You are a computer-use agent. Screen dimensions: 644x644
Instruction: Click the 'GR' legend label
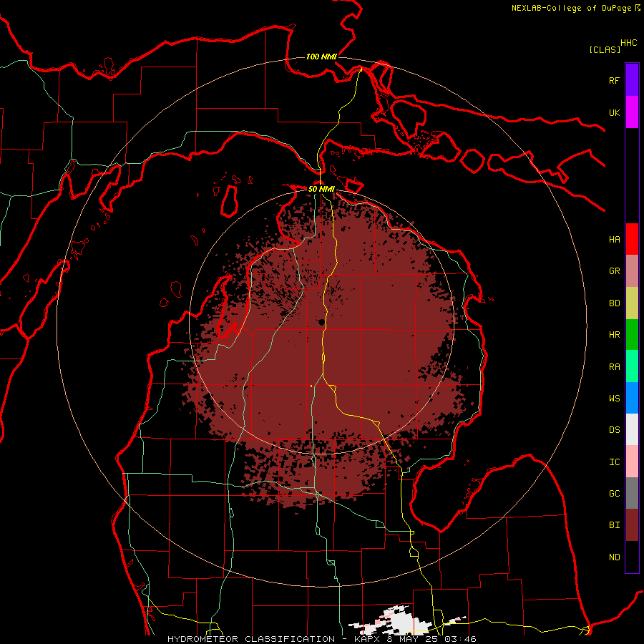pyautogui.click(x=615, y=271)
